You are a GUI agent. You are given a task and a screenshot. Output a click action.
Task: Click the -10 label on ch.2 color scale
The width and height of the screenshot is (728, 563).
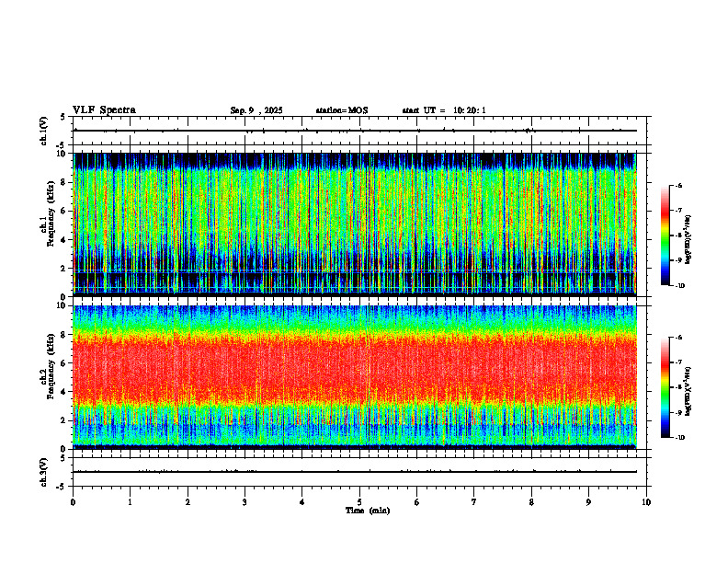click(680, 438)
